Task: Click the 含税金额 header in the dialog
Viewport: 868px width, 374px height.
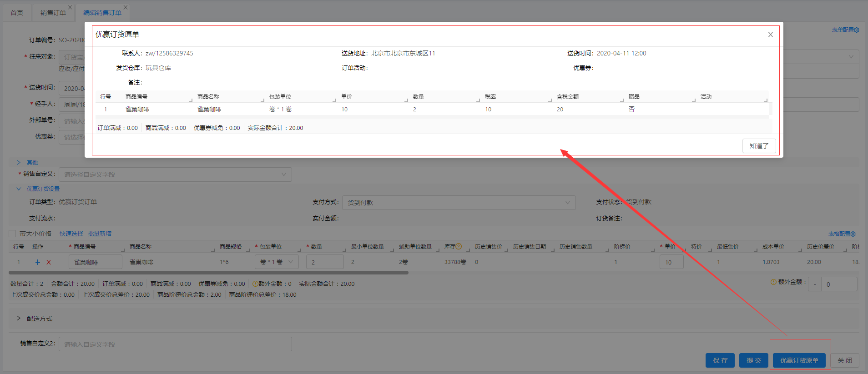Action: click(x=568, y=97)
